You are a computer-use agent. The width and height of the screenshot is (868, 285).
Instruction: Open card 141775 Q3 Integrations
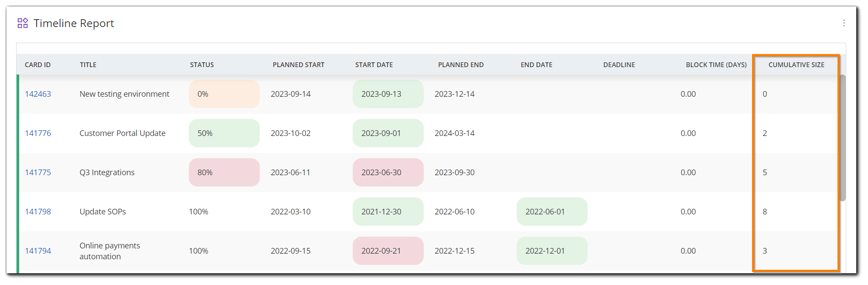pyautogui.click(x=38, y=172)
